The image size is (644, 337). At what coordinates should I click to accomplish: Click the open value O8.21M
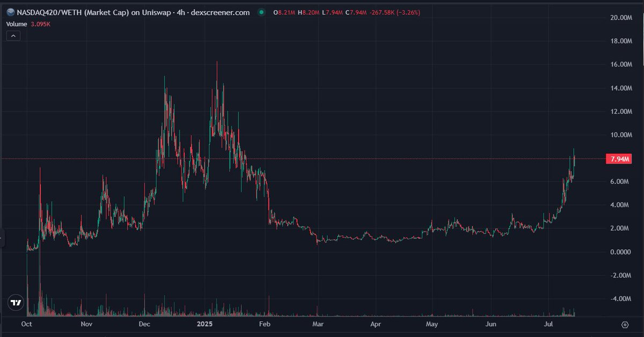coord(284,13)
